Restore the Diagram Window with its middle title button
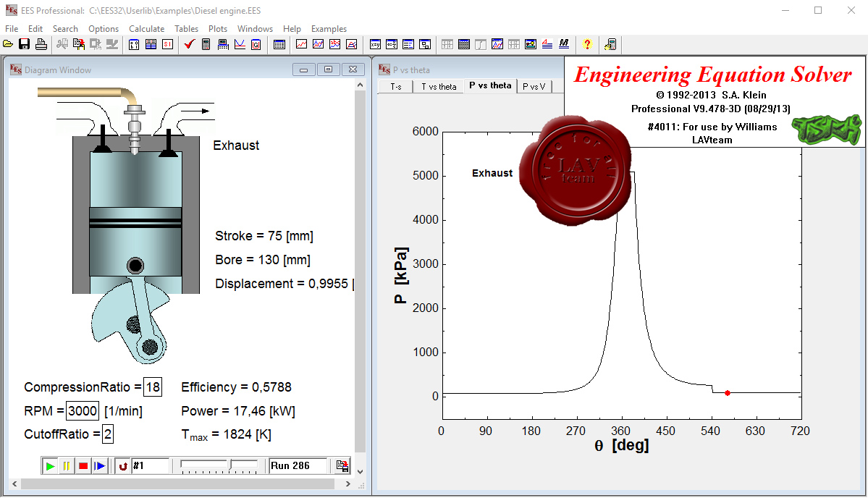This screenshot has width=868, height=498. tap(328, 69)
